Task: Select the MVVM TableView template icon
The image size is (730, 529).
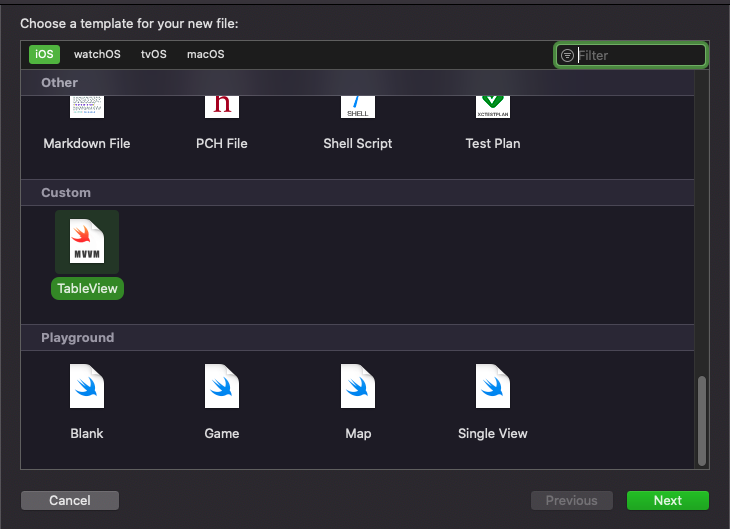Action: pyautogui.click(x=87, y=241)
